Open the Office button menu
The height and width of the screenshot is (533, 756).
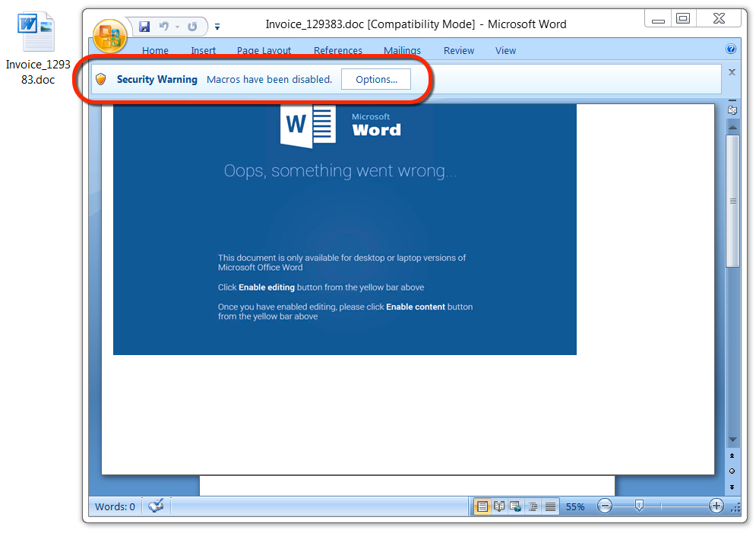point(110,36)
